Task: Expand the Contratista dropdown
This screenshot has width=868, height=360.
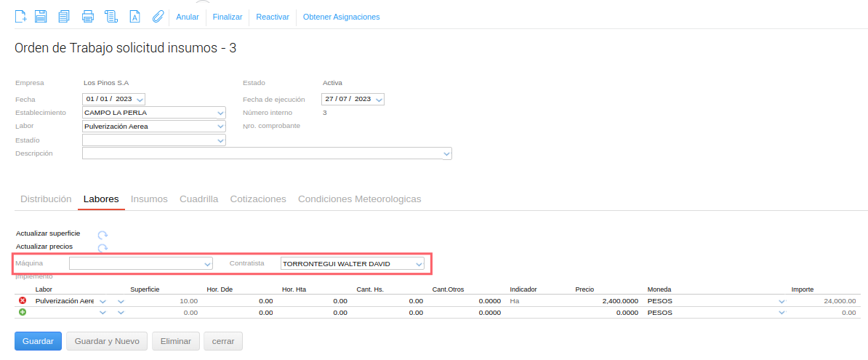Action: click(419, 263)
